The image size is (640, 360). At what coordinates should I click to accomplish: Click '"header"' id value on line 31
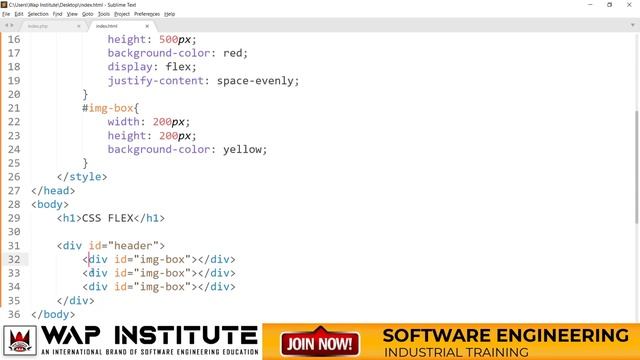(133, 246)
